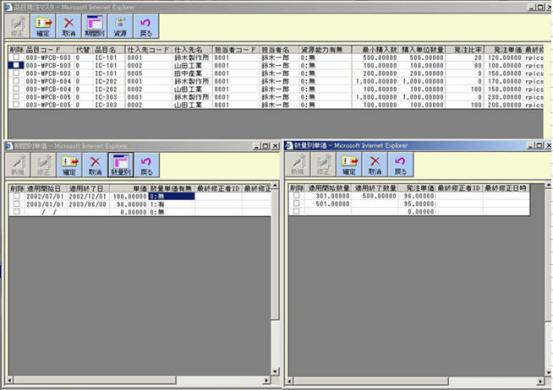553x390 pixels.
Task: Tick delete checkbox for 田中産業 row
Action: (x=16, y=73)
